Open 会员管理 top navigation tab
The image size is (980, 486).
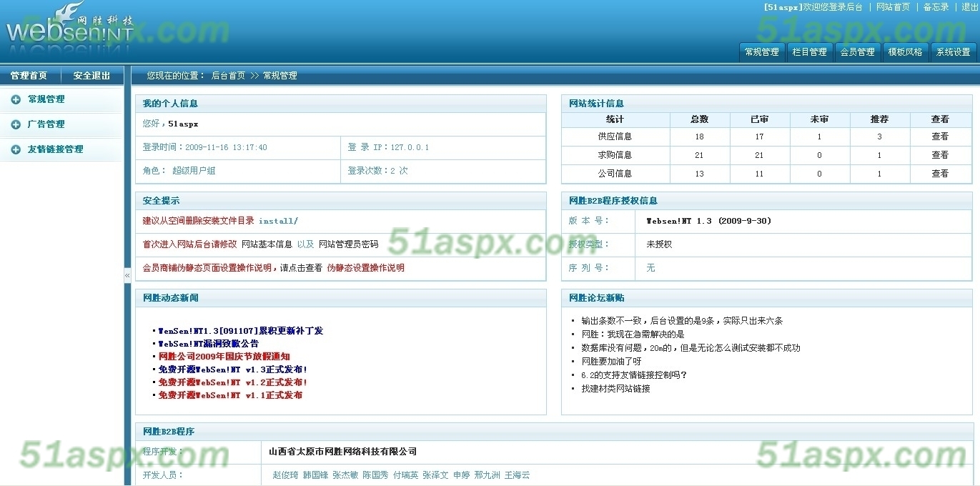(857, 52)
